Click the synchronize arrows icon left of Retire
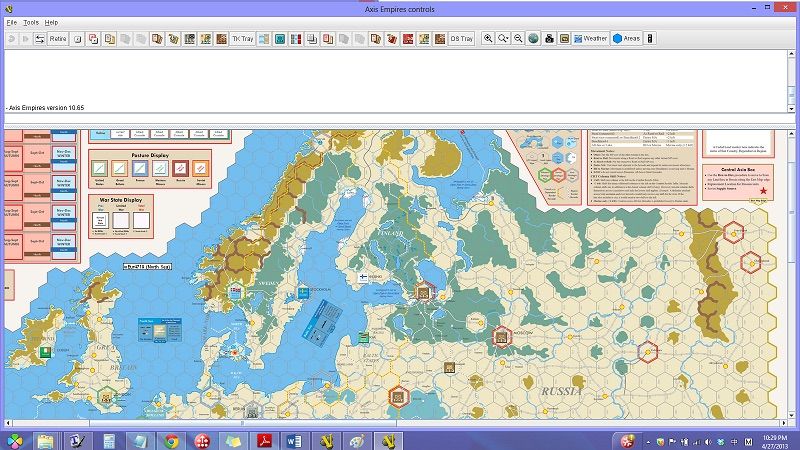Viewport: 800px width, 450px height. point(39,39)
